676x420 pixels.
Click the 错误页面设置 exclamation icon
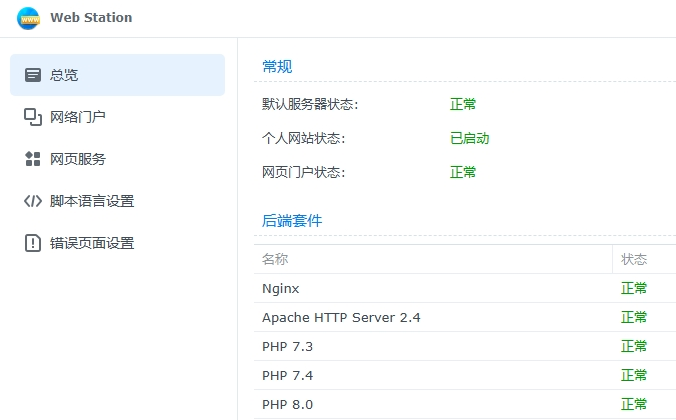coord(33,243)
